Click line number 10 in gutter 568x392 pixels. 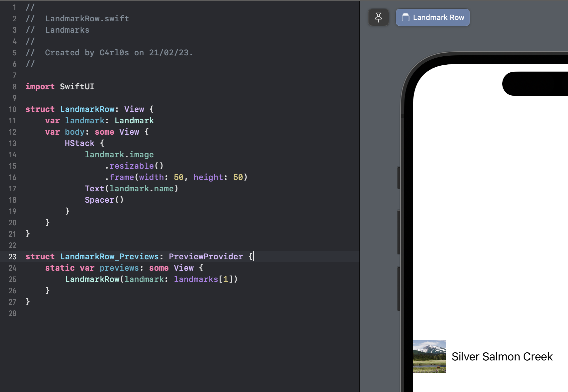(12, 109)
